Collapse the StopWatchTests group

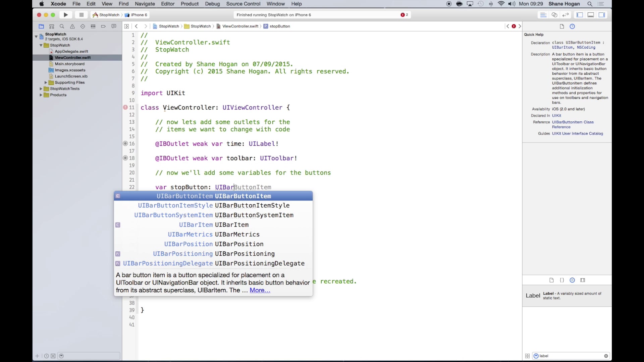[x=41, y=89]
